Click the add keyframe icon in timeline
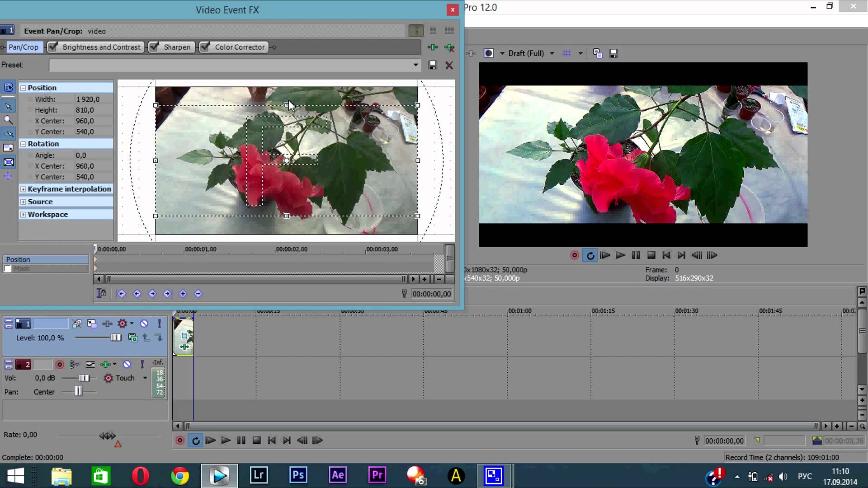The width and height of the screenshot is (868, 488). 183,293
